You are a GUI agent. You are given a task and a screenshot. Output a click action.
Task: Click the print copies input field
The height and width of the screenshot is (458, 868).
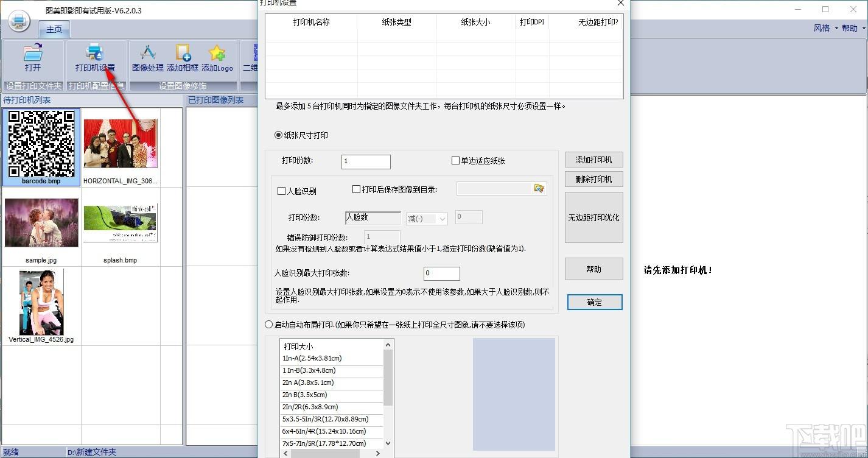pyautogui.click(x=366, y=161)
